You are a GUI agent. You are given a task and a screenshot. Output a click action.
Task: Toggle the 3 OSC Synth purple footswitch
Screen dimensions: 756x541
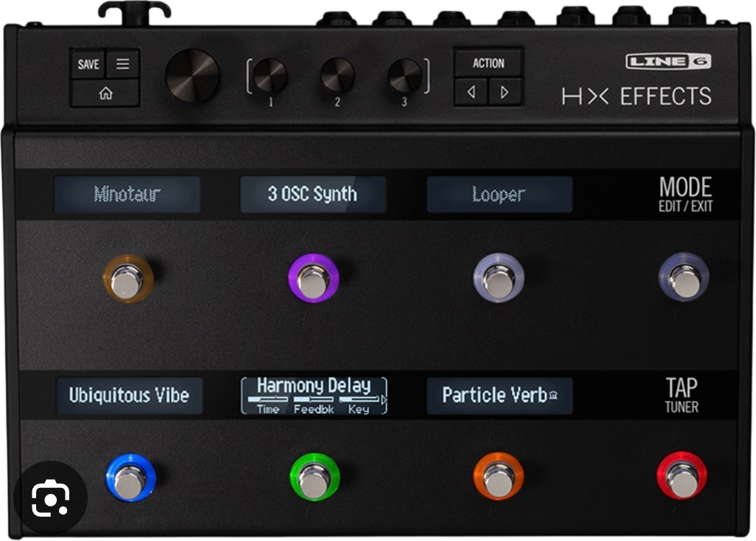point(313,278)
